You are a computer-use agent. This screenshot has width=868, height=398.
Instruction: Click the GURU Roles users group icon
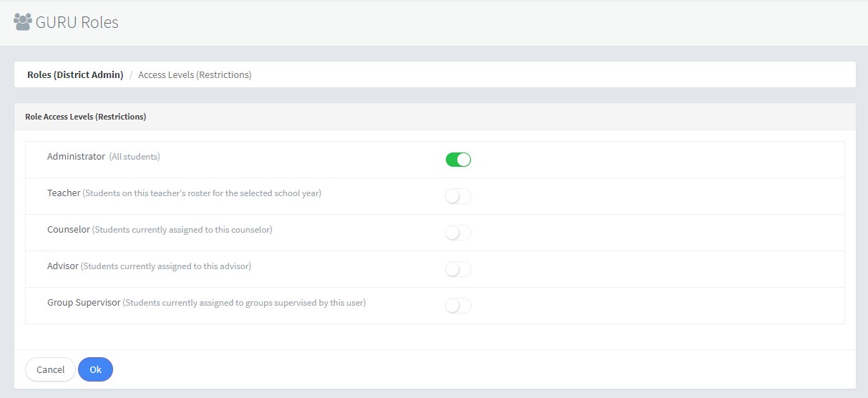pos(23,22)
